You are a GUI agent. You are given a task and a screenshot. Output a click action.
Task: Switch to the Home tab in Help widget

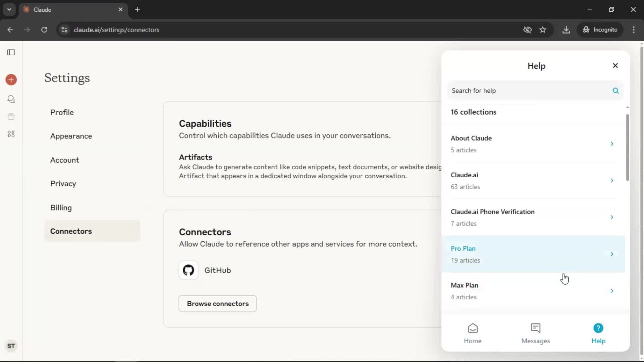[x=473, y=334]
